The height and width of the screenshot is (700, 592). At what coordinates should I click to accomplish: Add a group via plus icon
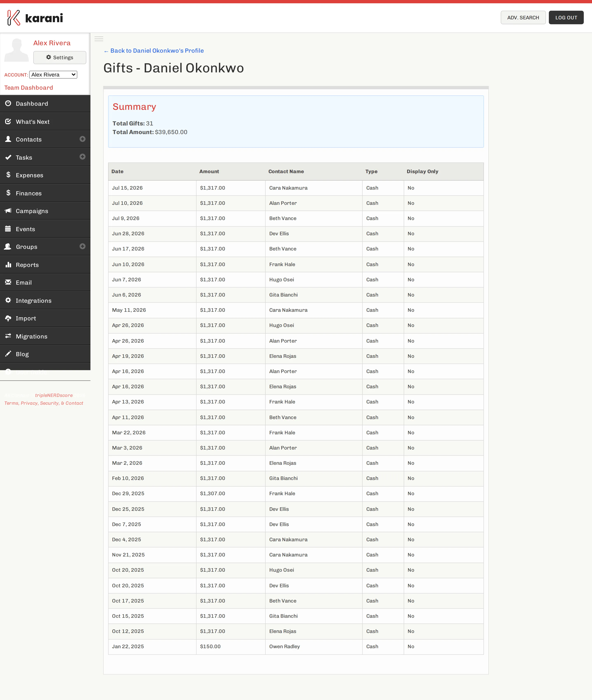tap(82, 246)
